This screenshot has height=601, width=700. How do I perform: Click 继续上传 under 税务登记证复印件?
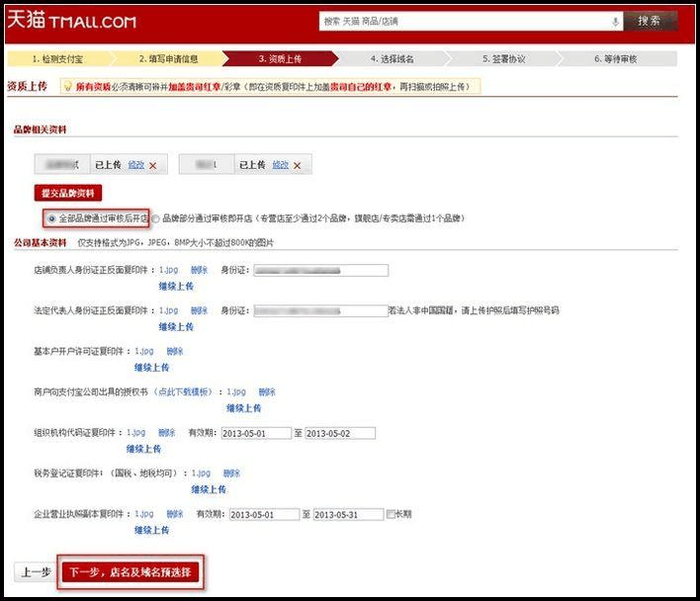click(209, 489)
